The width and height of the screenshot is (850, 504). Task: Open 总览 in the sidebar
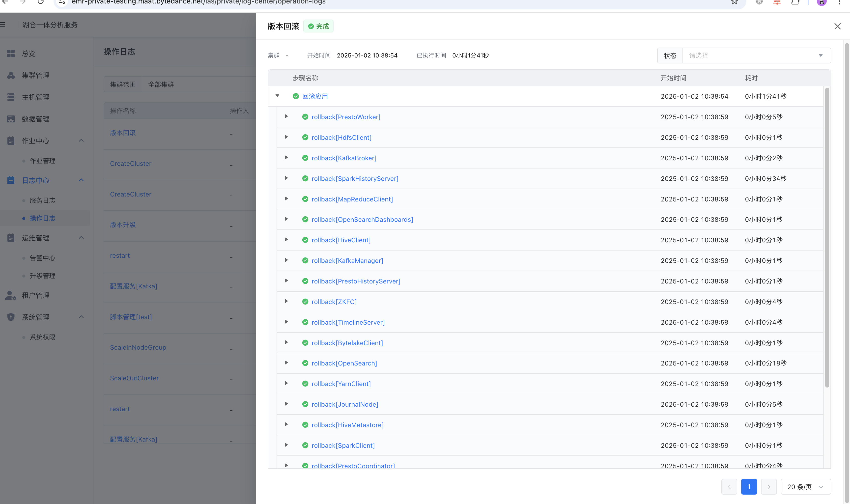(x=29, y=53)
